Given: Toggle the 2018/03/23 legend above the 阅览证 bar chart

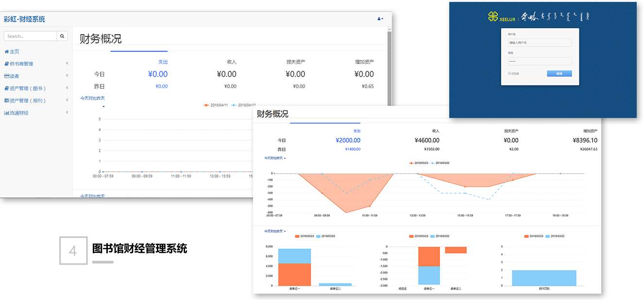Looking at the screenshot, I should tap(418, 236).
